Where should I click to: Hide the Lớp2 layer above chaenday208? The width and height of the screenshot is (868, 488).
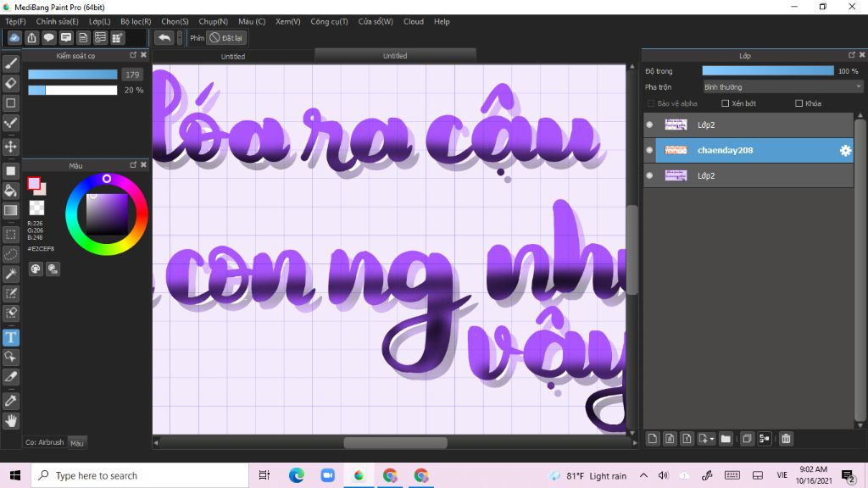click(x=649, y=125)
